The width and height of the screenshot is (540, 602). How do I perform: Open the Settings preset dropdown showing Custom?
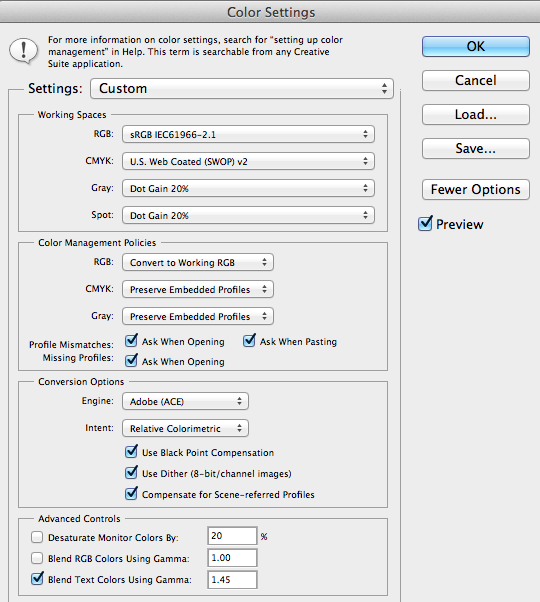coord(242,89)
